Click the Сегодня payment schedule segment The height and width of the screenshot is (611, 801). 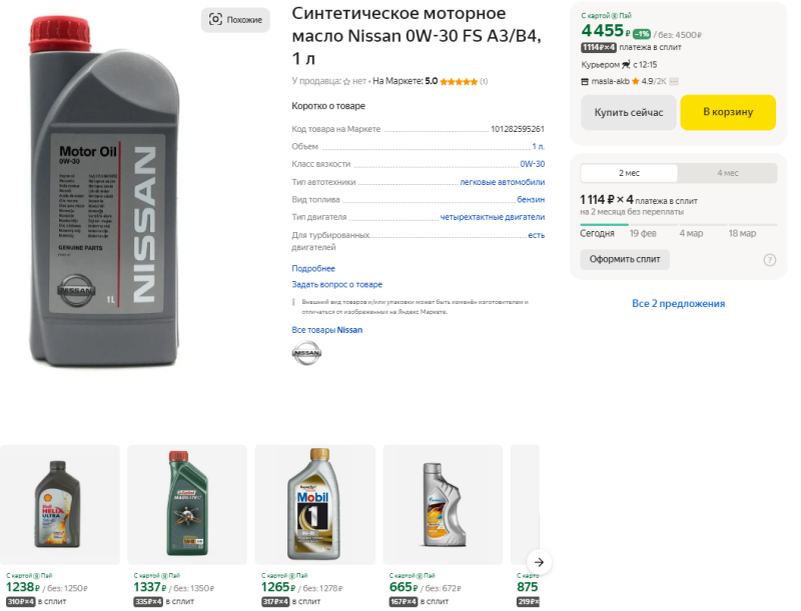pyautogui.click(x=597, y=233)
